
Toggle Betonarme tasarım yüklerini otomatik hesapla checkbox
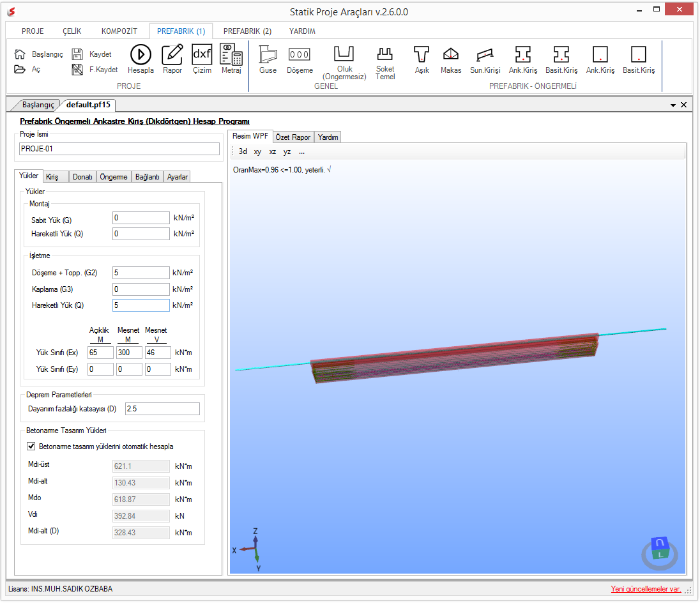click(31, 446)
